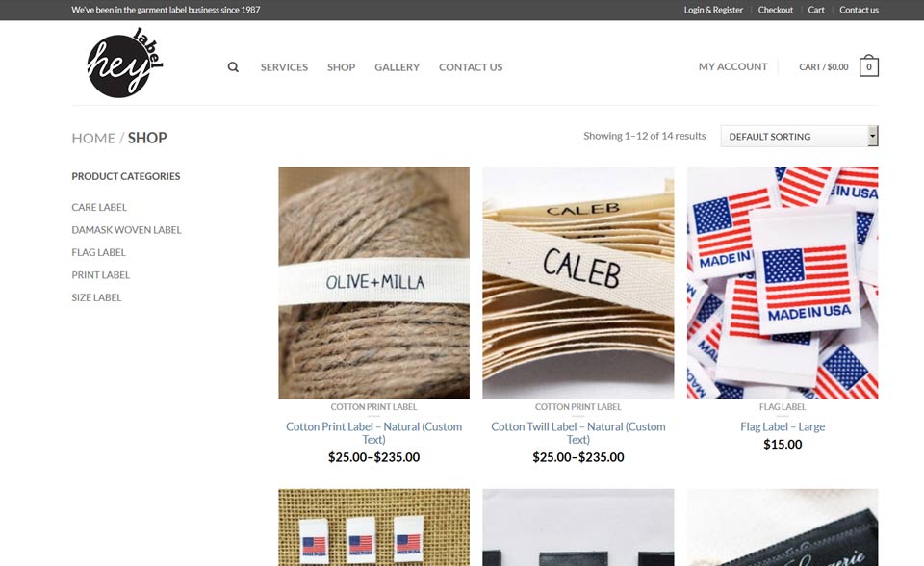Open the Flag Label – Large product link

tap(782, 426)
